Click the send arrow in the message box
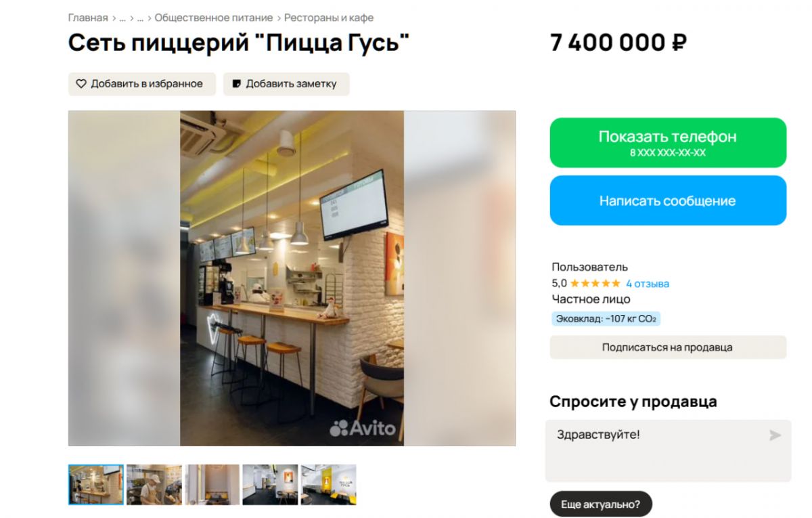The width and height of the screenshot is (812, 518). coord(775,435)
